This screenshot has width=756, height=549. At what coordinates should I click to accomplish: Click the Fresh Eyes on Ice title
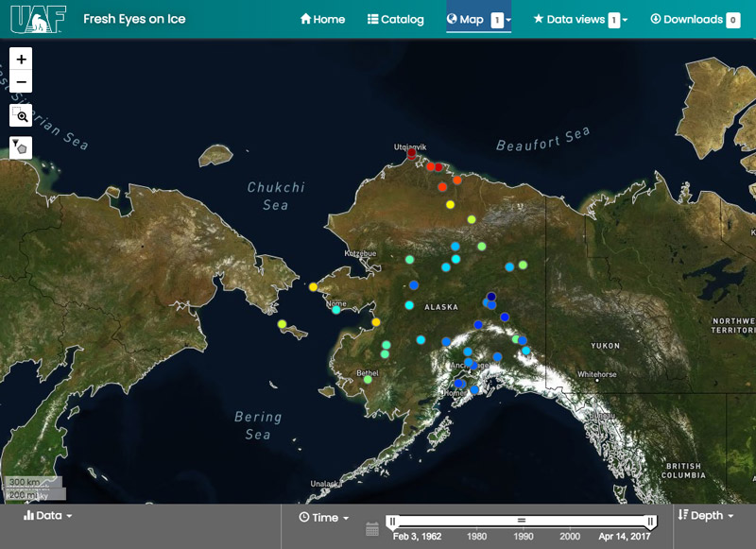click(134, 19)
